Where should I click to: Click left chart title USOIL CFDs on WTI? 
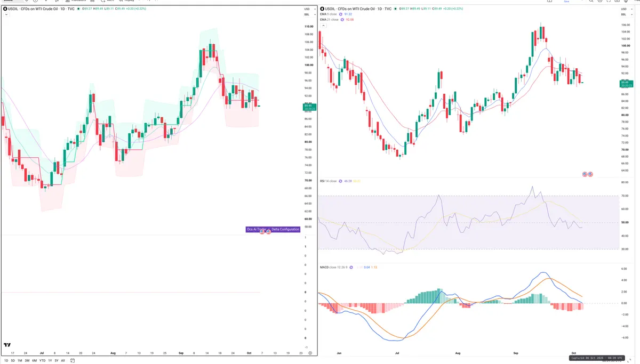(x=42, y=9)
